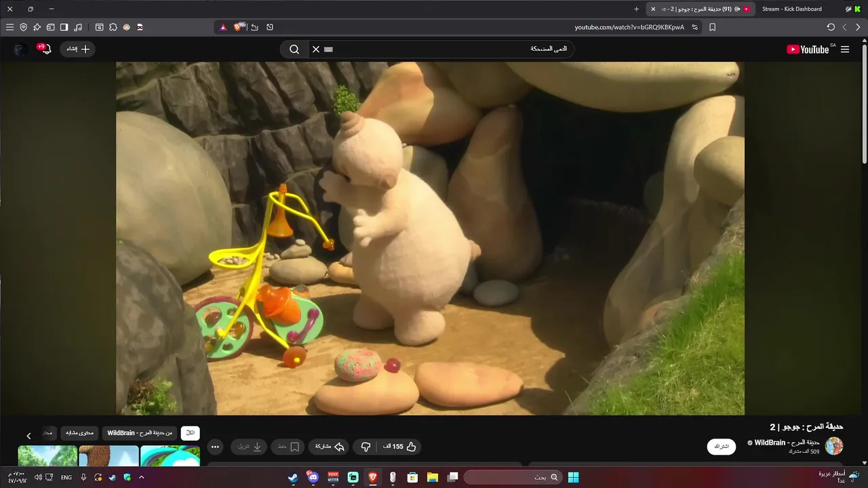
Task: Open the brown furry recommended video thumbnail
Action: point(108,456)
